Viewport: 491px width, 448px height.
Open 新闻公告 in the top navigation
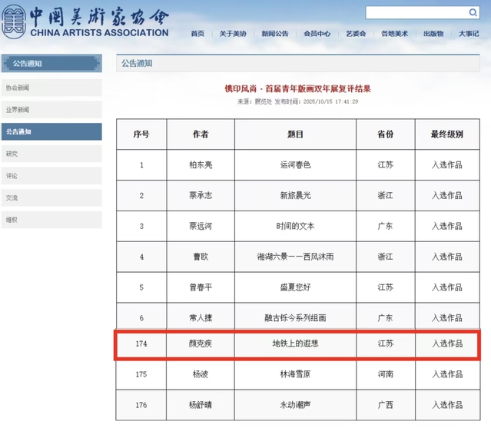click(x=274, y=34)
